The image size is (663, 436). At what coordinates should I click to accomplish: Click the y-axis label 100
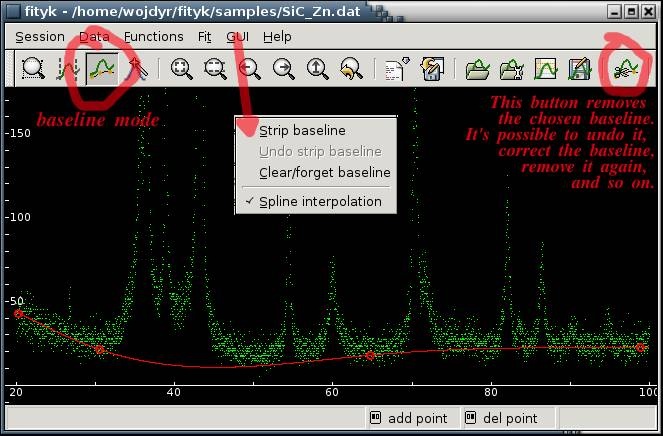tap(18, 217)
